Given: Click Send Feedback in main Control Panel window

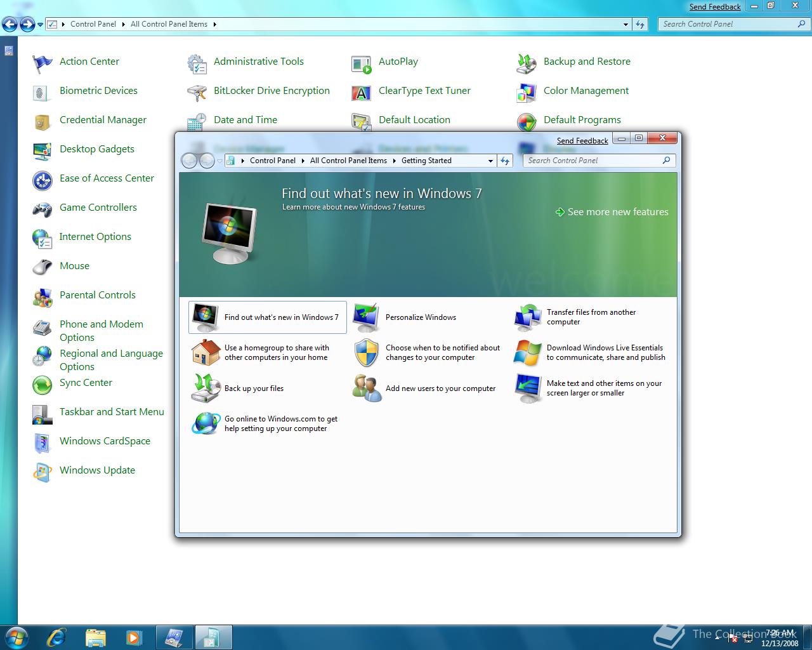Looking at the screenshot, I should [715, 7].
